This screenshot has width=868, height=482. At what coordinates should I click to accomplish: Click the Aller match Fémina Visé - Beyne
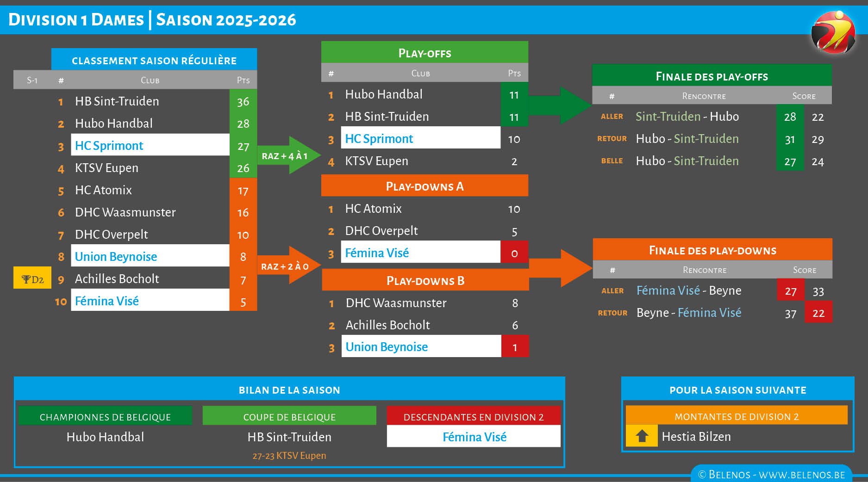(689, 290)
